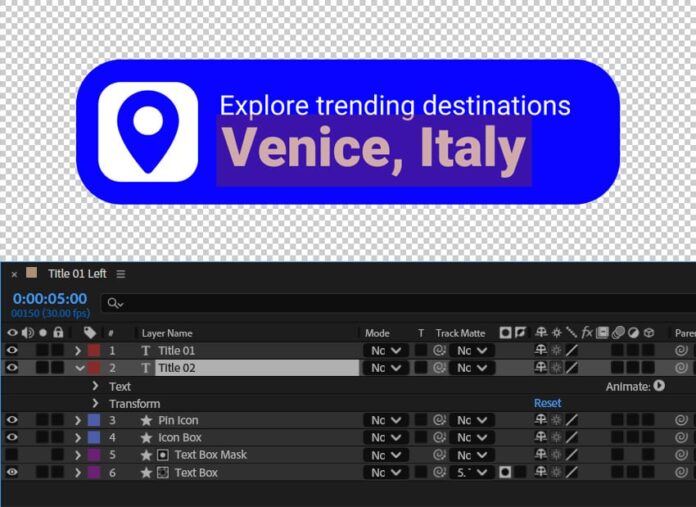Click the track matte pick whip for Text Box
The height and width of the screenshot is (507, 696).
(439, 473)
